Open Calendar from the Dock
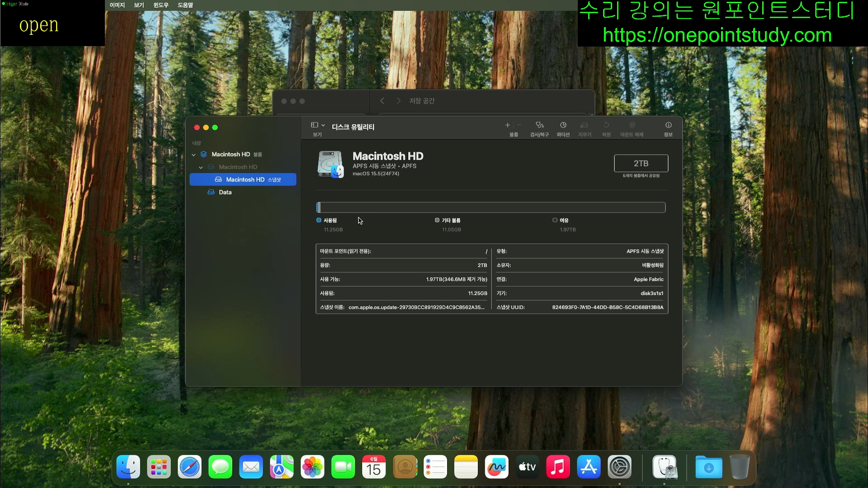This screenshot has height=488, width=868. [374, 467]
